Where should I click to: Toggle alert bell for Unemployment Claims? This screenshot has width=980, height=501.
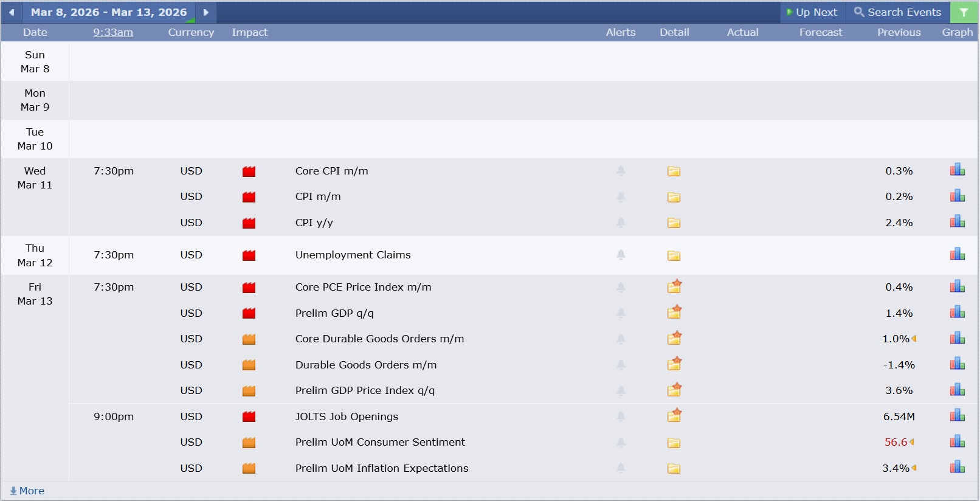pyautogui.click(x=621, y=255)
